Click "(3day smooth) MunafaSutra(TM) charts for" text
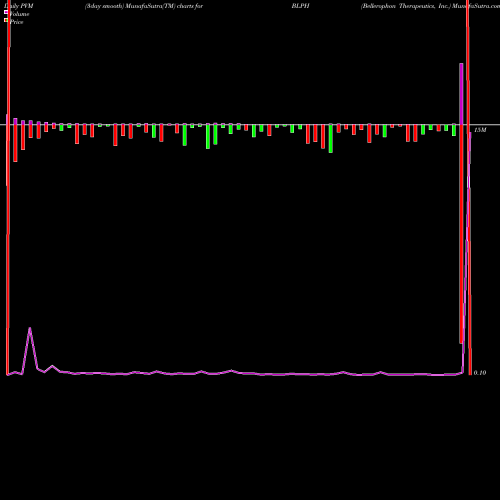The image size is (500, 500). coord(144,6)
